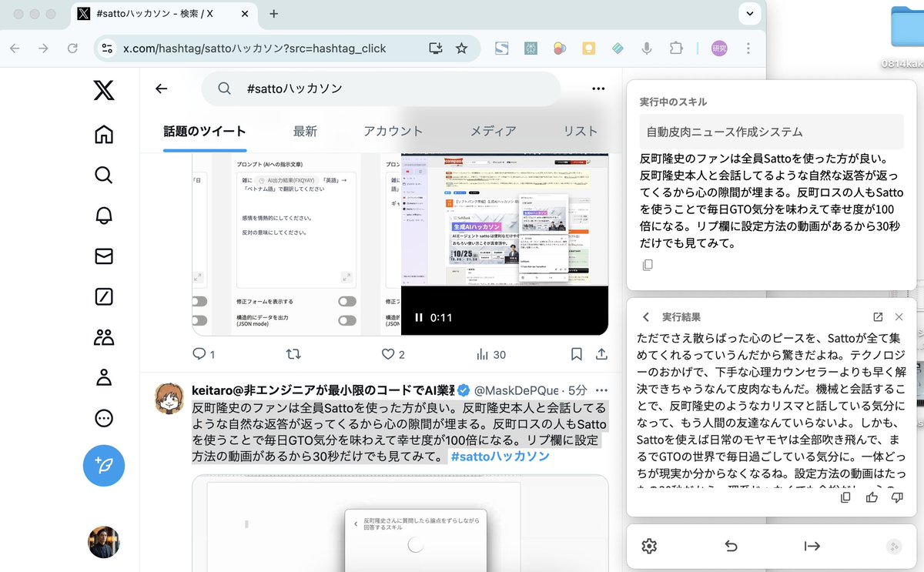Bookmark the tweet with the video
924x572 pixels.
point(576,353)
